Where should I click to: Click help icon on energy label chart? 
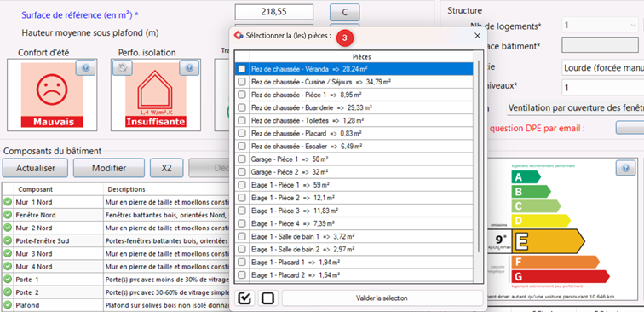click(625, 168)
